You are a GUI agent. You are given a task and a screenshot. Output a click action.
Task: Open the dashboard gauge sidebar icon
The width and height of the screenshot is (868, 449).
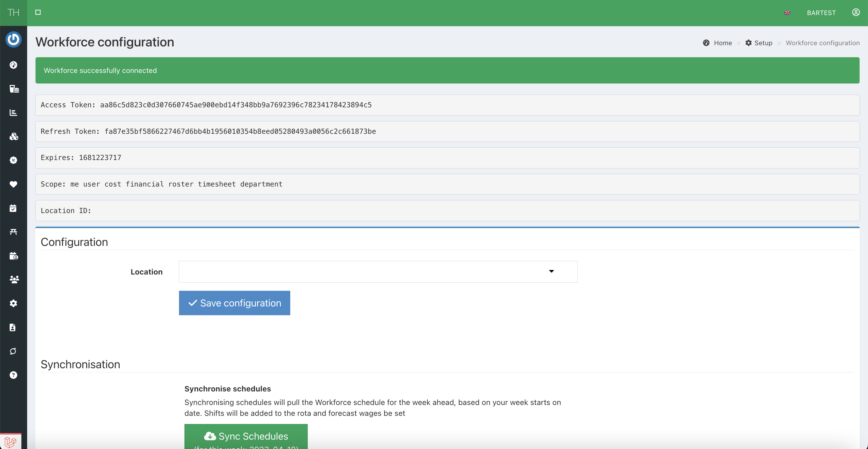[14, 65]
